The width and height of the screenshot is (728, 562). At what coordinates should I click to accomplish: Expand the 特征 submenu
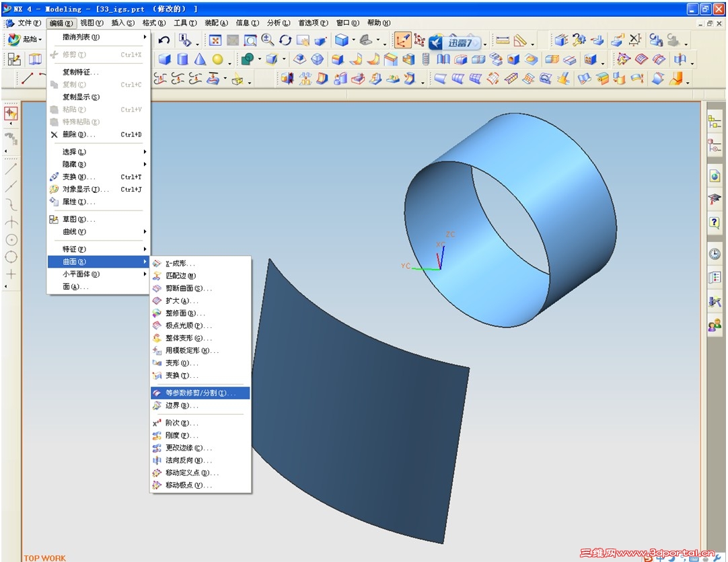(x=98, y=249)
